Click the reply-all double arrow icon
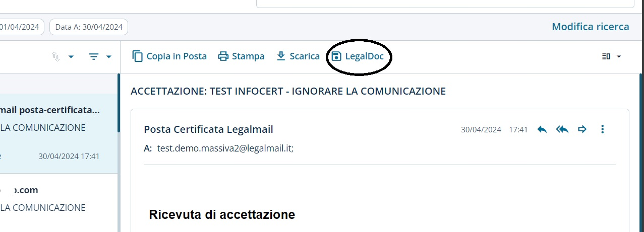 point(562,129)
